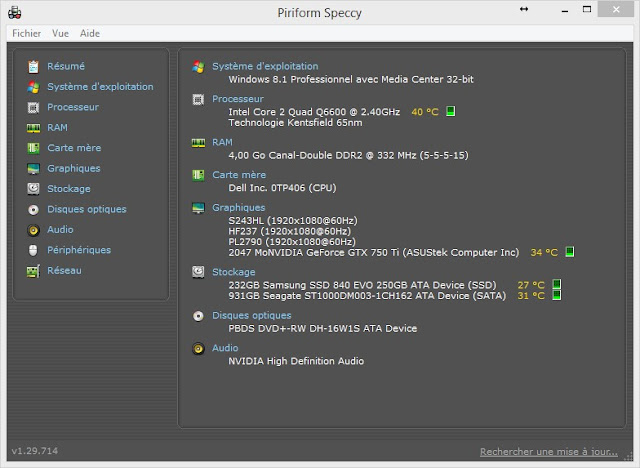Click the disc icon beside sidebar Disques optiques
This screenshot has width=640, height=468.
click(33, 210)
